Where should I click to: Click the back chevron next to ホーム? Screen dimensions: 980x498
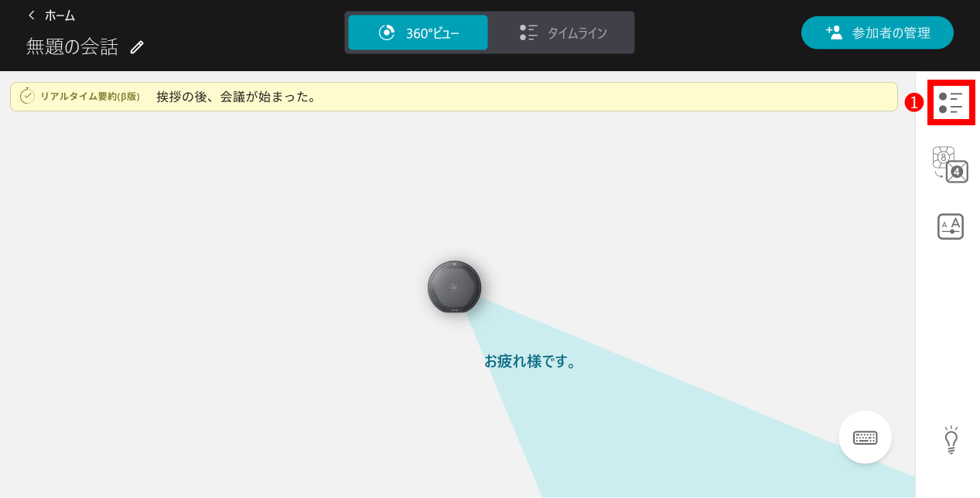pyautogui.click(x=30, y=15)
